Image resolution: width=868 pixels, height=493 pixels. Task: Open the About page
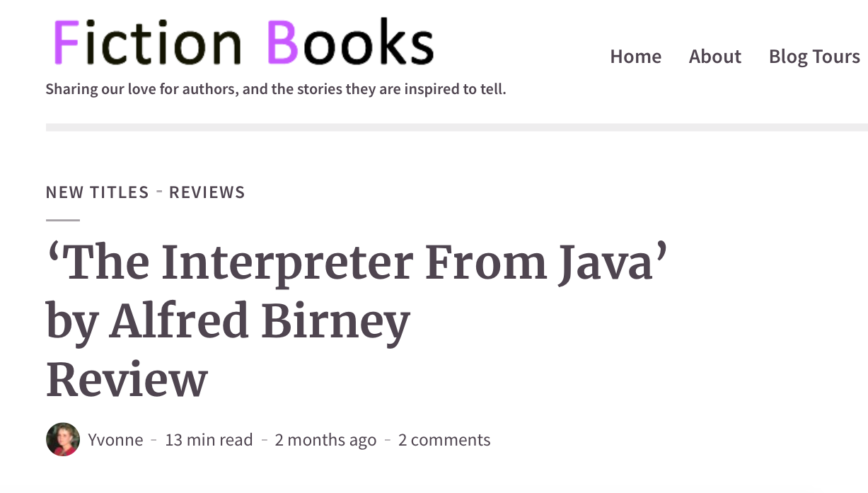tap(714, 57)
